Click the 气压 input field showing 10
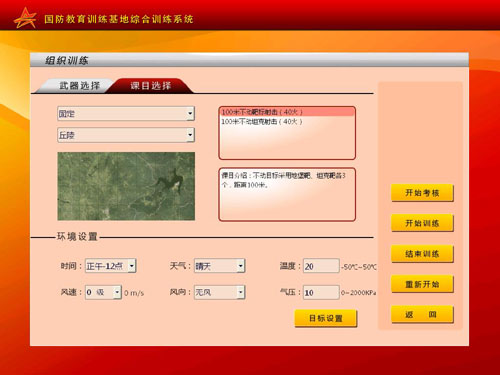The height and width of the screenshot is (375, 500). pyautogui.click(x=321, y=292)
